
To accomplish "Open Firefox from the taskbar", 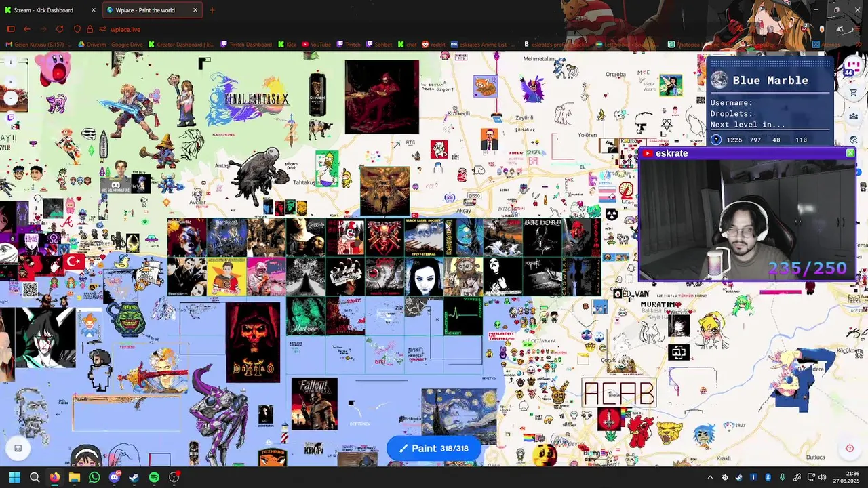I will point(54,477).
